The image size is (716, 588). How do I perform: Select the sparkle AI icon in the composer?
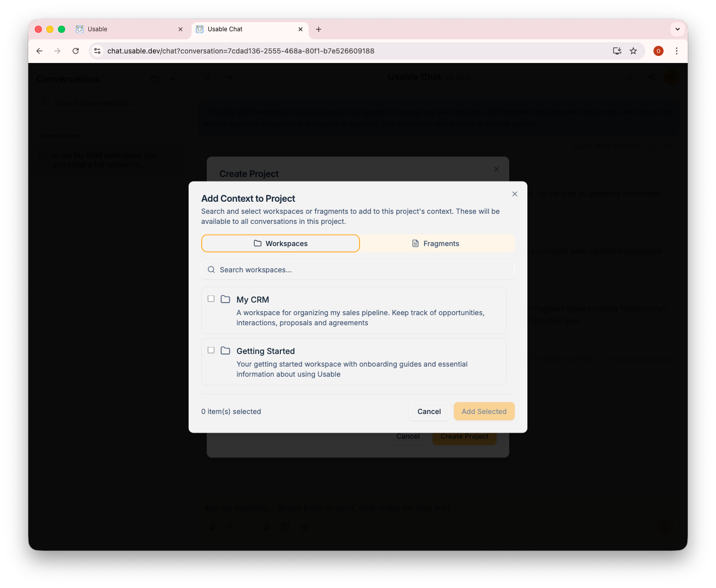(x=305, y=526)
